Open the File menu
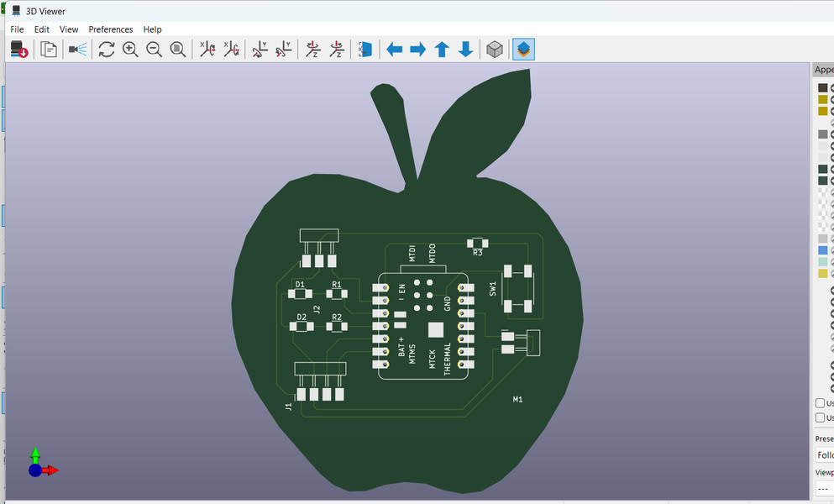 pyautogui.click(x=17, y=29)
